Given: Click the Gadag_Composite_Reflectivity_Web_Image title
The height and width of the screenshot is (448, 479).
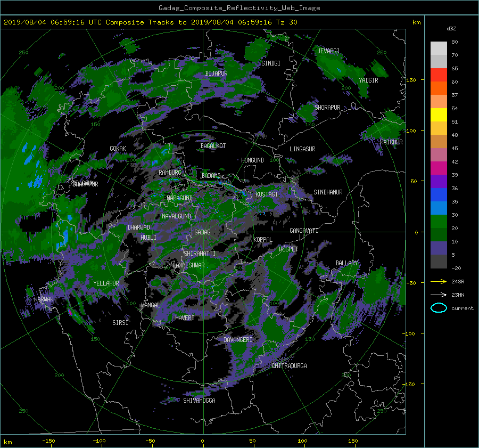Looking at the screenshot, I should click(239, 8).
